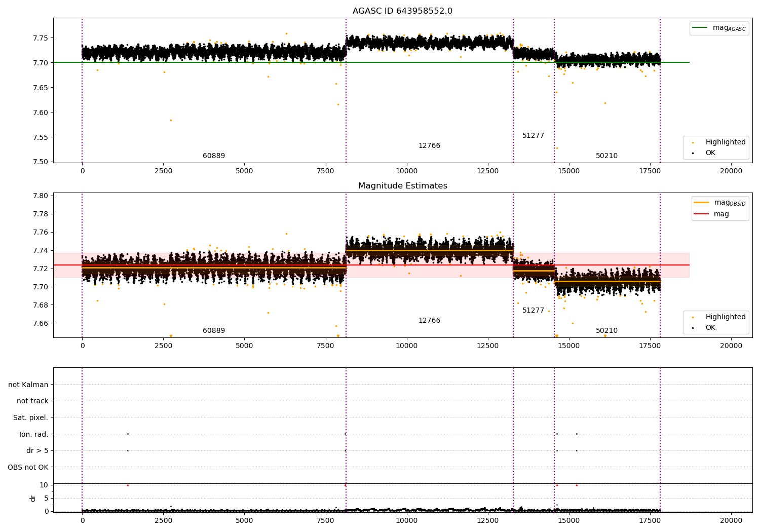Click the 'Magnitude Estimates' plot title
This screenshot has width=760, height=532.
point(402,186)
